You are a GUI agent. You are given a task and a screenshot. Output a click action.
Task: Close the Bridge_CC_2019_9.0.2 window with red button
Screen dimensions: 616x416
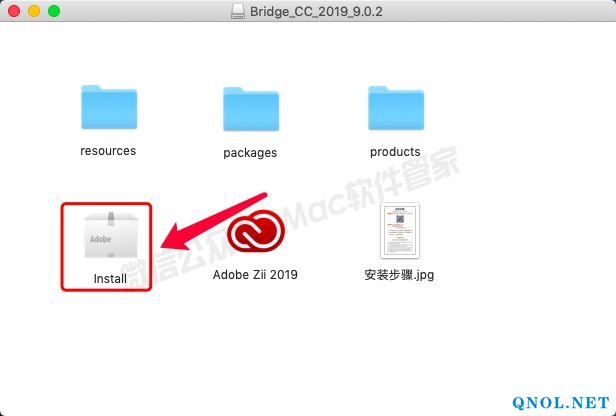click(x=14, y=11)
